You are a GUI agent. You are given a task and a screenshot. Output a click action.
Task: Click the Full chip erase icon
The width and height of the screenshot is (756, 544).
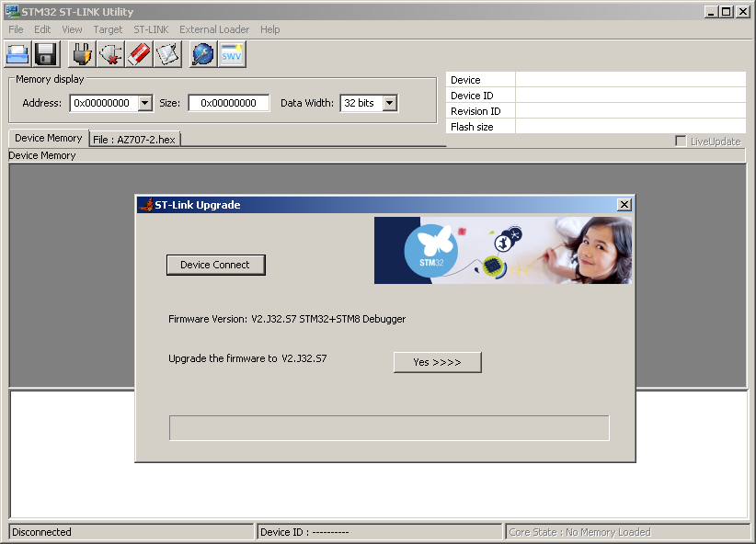(x=139, y=54)
